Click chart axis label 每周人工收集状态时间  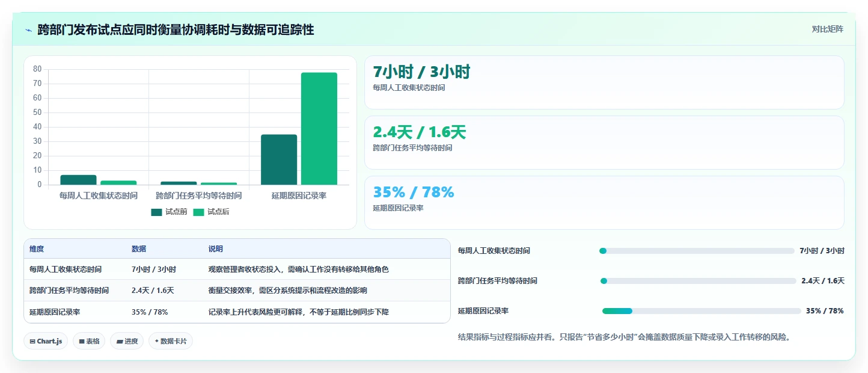(x=99, y=196)
